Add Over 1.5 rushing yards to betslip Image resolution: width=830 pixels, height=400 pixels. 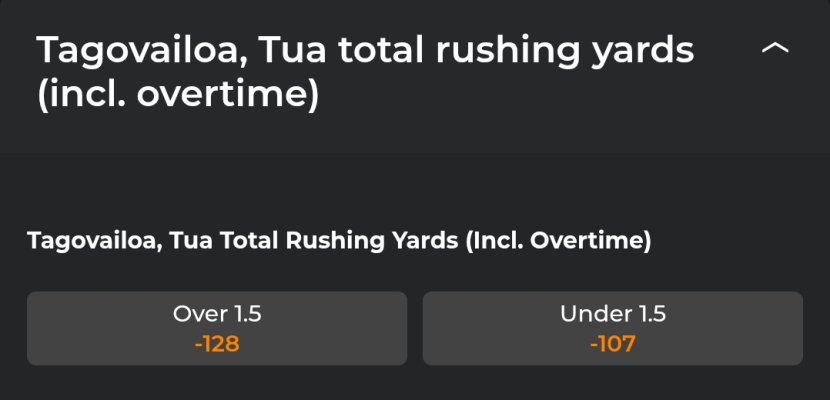(217, 328)
